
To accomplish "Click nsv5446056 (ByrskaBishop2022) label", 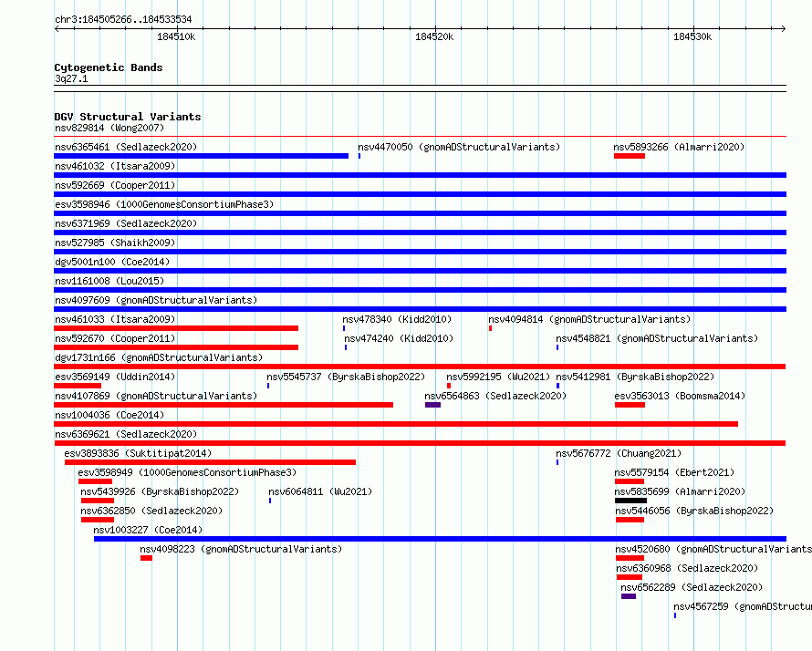I will coord(694,511).
